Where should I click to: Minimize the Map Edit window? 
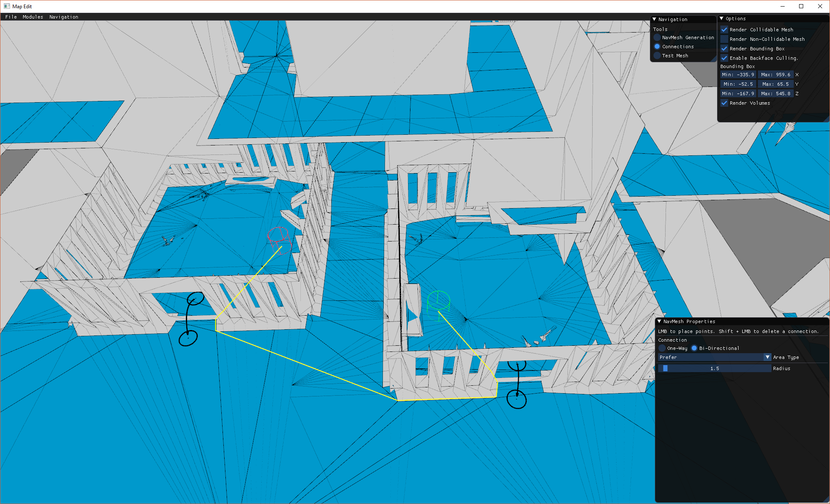782,6
